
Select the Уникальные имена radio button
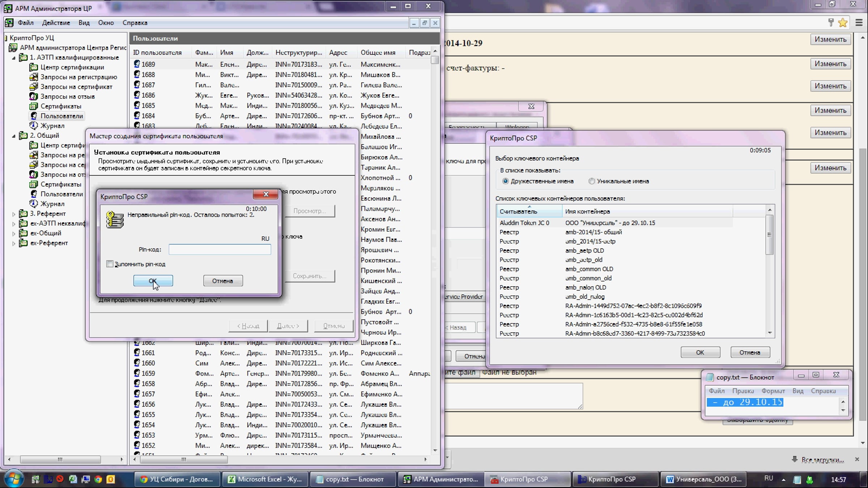coord(592,181)
